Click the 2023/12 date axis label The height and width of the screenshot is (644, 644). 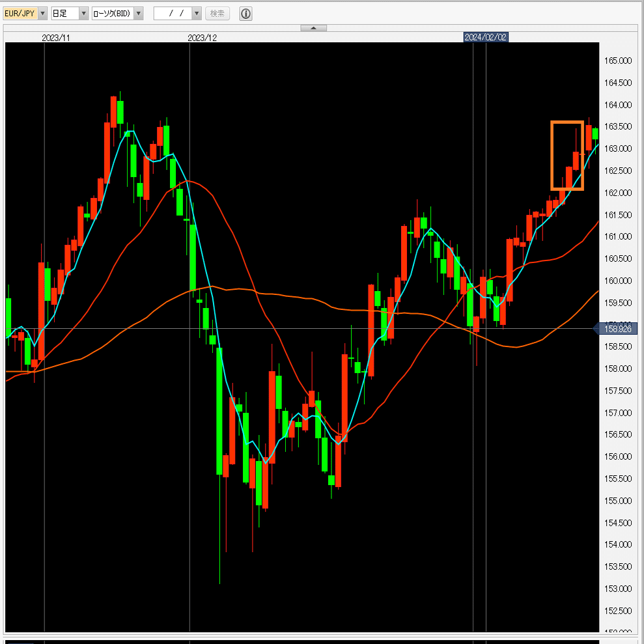tap(202, 38)
